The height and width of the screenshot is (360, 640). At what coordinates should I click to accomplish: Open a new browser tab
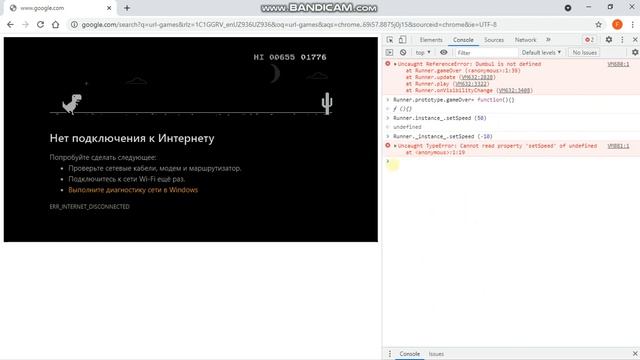[127, 8]
